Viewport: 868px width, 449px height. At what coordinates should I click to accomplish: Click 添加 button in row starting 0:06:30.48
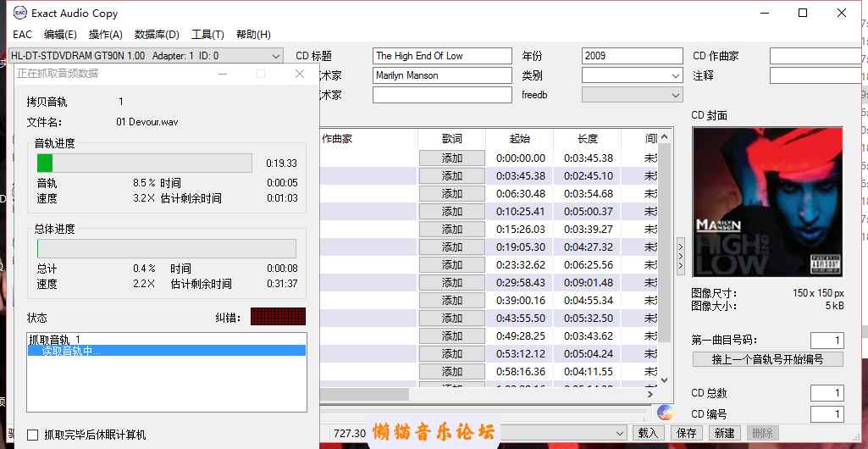click(451, 193)
